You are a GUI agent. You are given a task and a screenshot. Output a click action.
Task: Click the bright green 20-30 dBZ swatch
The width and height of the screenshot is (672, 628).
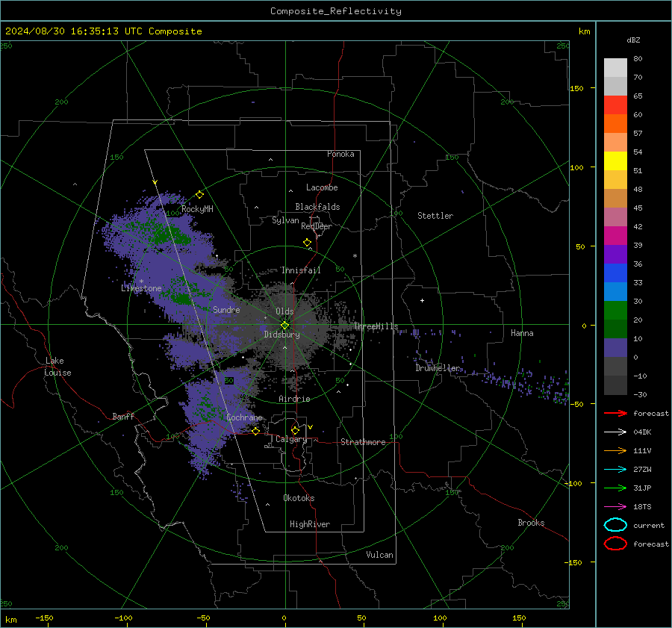click(x=615, y=311)
